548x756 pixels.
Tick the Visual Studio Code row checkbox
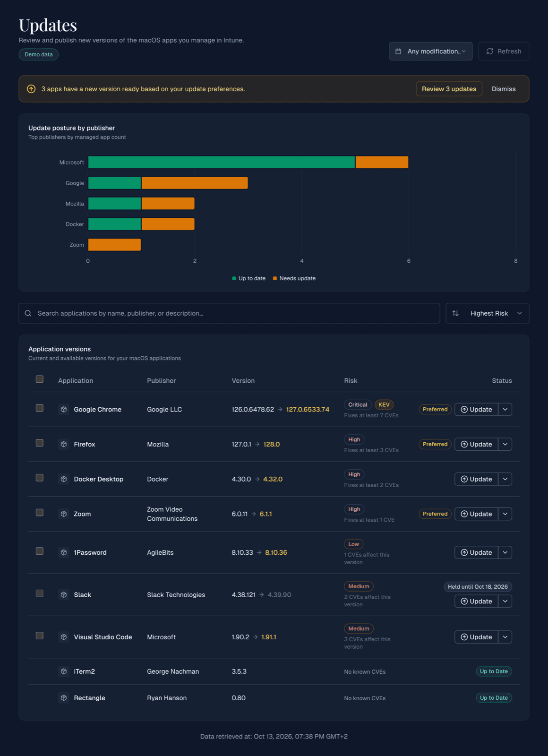[40, 636]
